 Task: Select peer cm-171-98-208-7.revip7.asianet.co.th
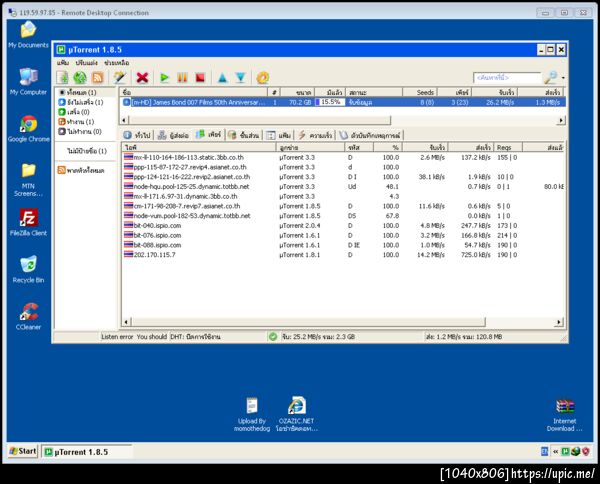click(x=342, y=206)
